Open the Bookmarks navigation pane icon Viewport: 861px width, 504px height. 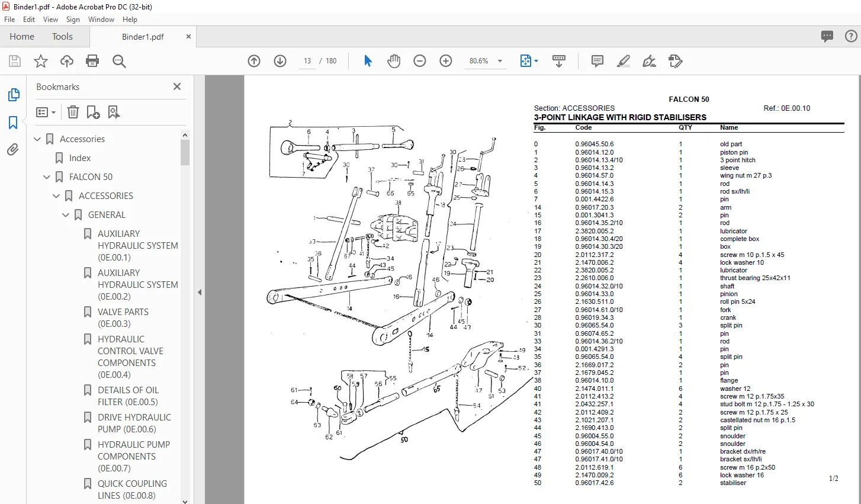pos(13,123)
